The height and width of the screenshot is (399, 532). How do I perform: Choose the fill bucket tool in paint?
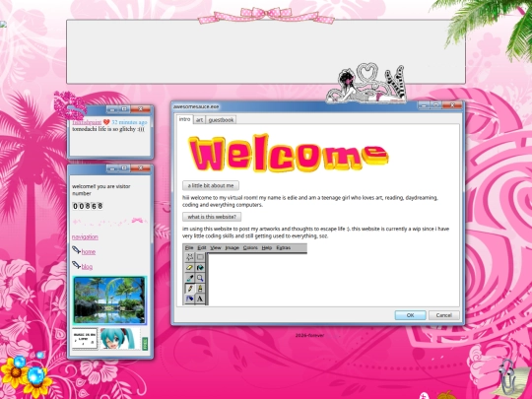click(200, 268)
